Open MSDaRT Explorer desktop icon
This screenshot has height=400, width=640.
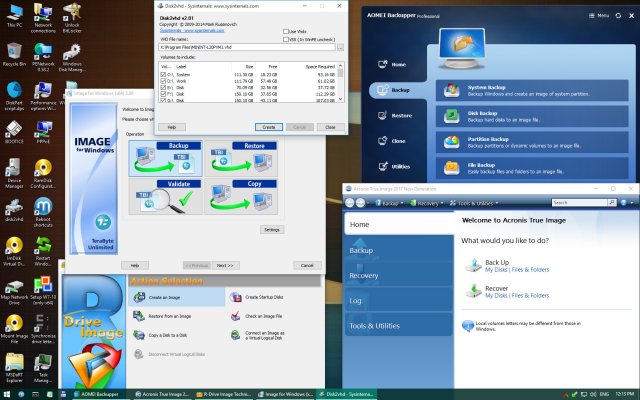14,367
